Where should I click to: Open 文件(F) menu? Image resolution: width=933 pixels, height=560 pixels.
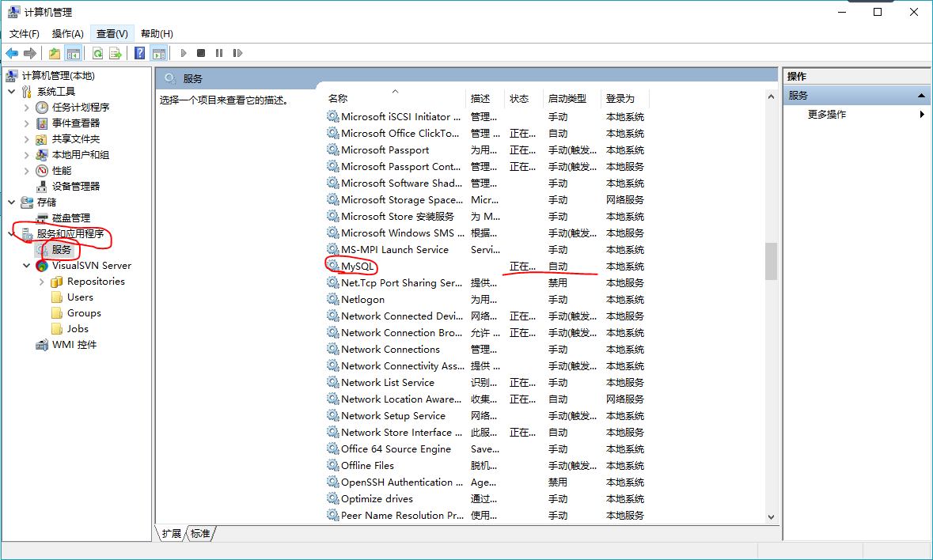tap(25, 34)
